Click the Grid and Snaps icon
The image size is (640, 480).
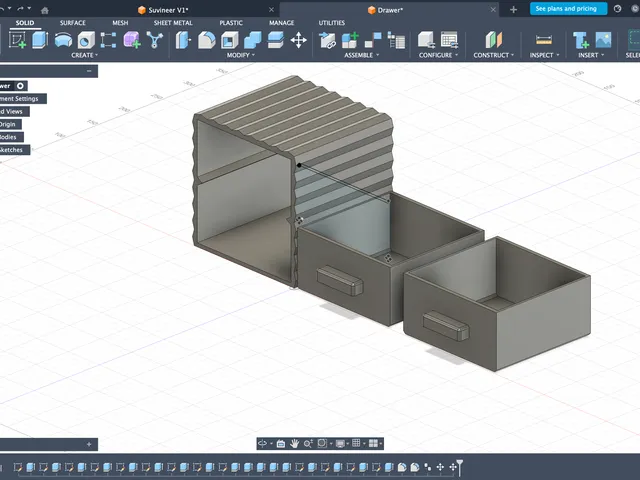coord(356,443)
